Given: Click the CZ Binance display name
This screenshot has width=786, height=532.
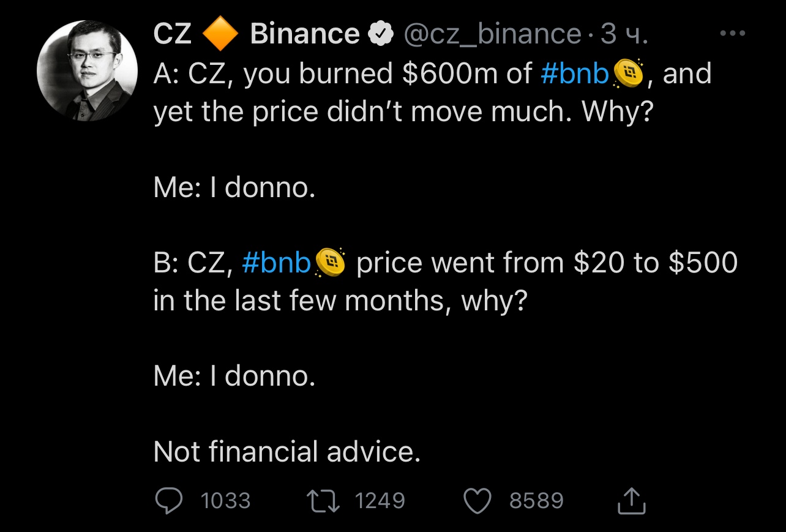Looking at the screenshot, I should 256,34.
